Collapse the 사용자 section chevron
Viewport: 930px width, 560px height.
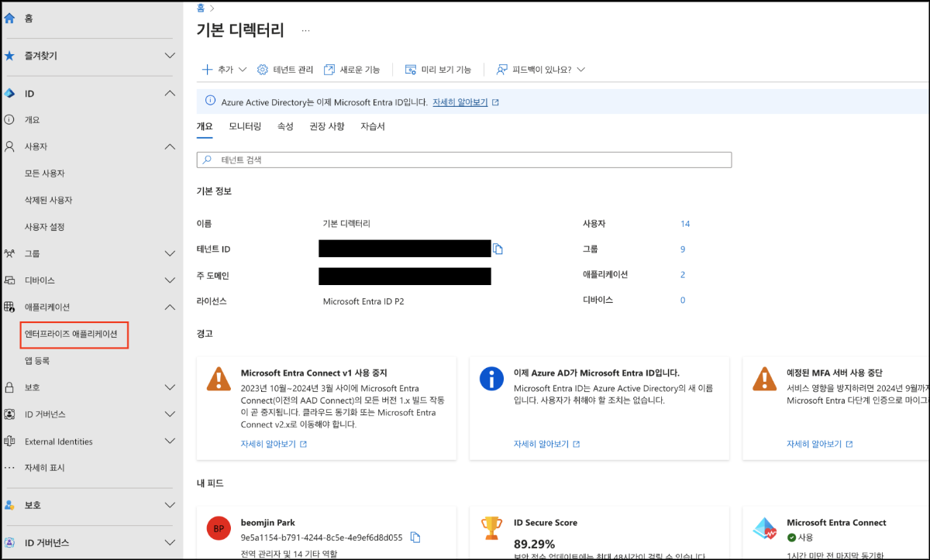tap(170, 146)
